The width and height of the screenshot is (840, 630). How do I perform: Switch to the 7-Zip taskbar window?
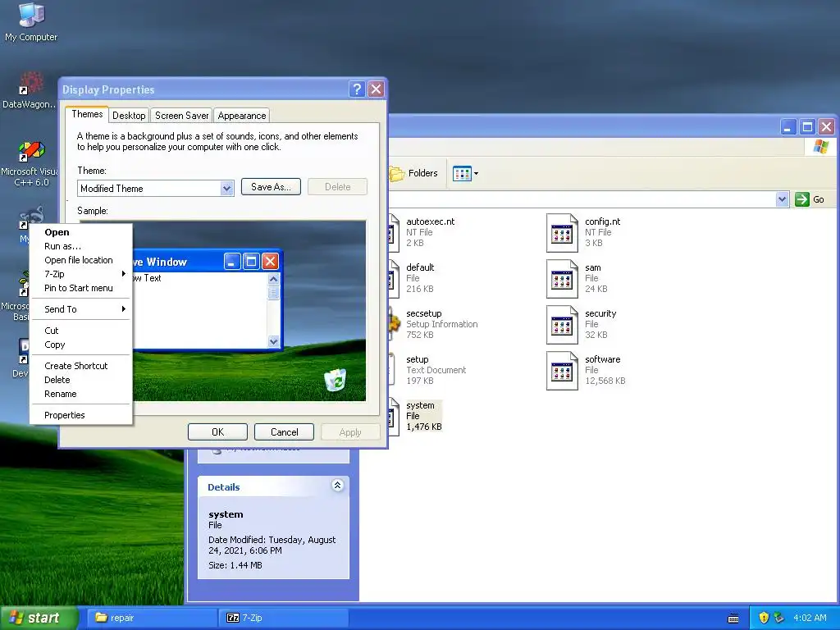click(x=283, y=618)
